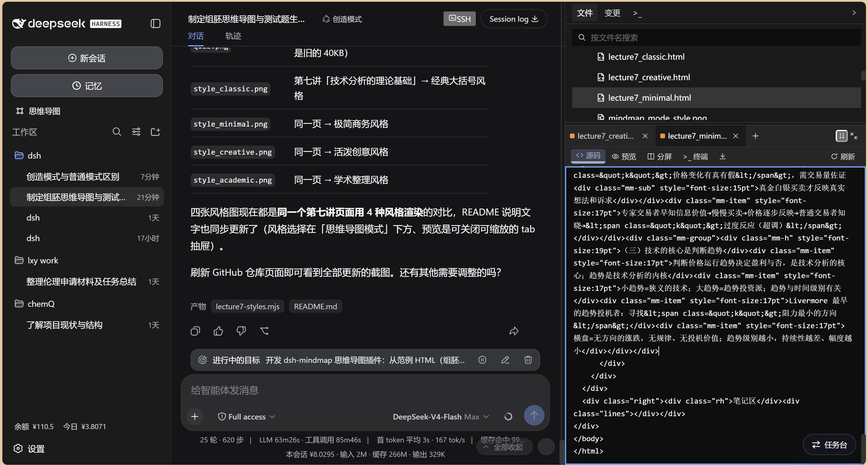Screen dimensions: 868x465
Task: Collapse the left sidebar panel
Action: coord(155,24)
